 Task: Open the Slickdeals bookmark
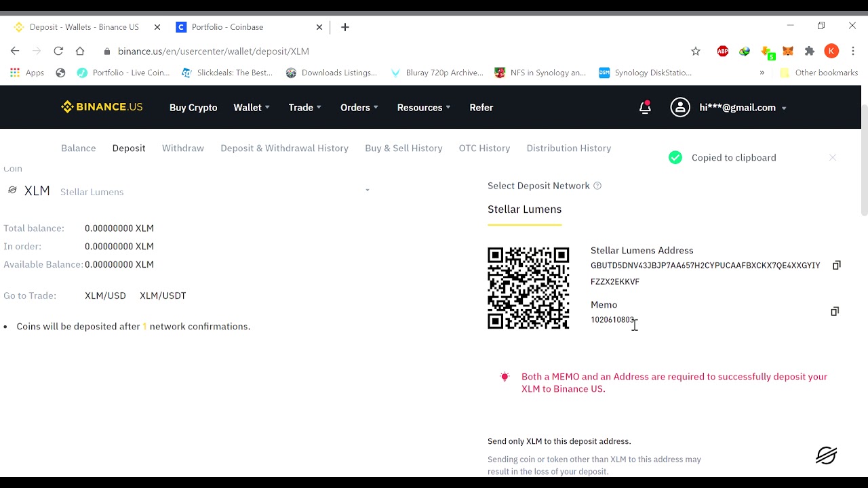click(228, 73)
